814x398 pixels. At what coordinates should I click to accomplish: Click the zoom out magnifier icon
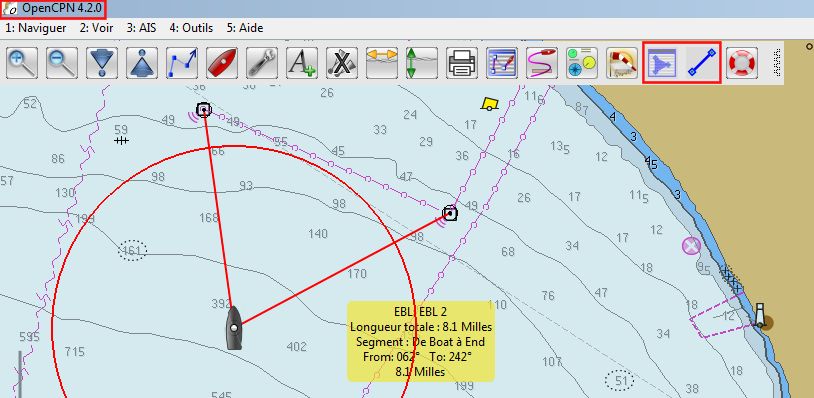62,63
